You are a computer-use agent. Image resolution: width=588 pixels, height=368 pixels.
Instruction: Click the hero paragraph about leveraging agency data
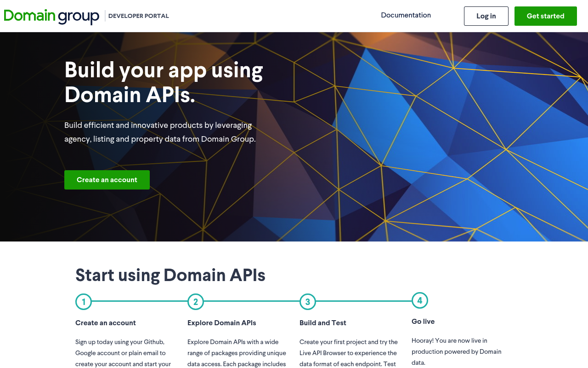click(x=160, y=132)
